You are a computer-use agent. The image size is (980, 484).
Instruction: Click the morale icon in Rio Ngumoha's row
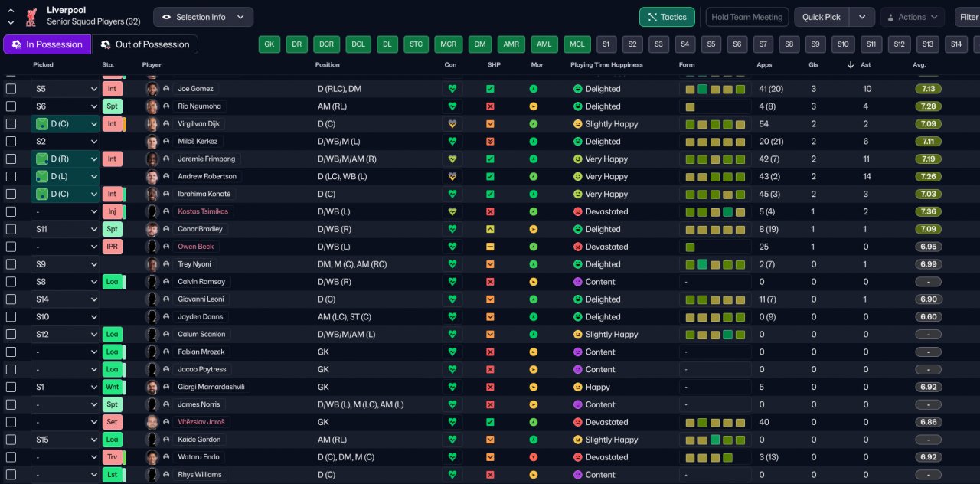(534, 106)
